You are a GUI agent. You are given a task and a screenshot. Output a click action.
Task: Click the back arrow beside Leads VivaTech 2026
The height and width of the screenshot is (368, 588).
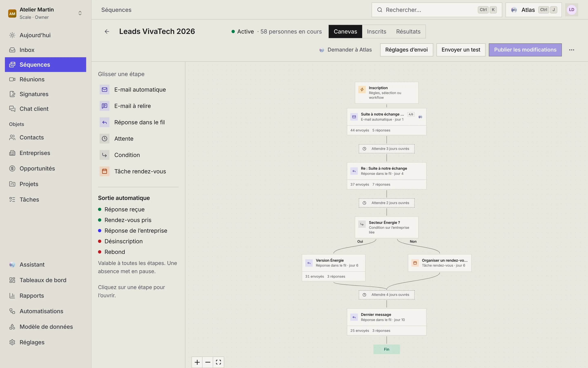click(x=107, y=31)
